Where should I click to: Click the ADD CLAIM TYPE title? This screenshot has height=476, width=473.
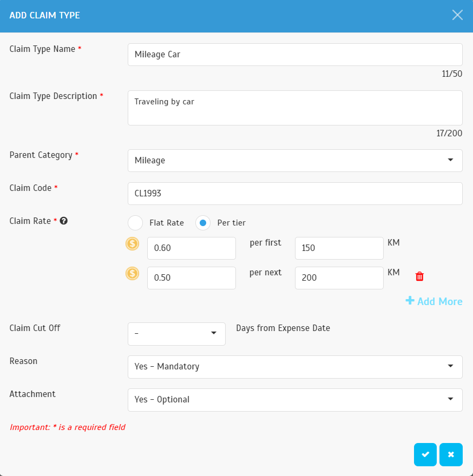click(45, 15)
